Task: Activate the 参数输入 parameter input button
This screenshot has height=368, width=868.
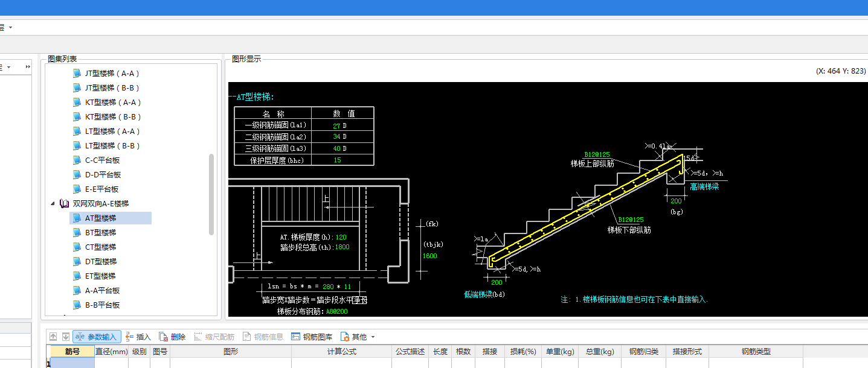Action: coord(97,337)
